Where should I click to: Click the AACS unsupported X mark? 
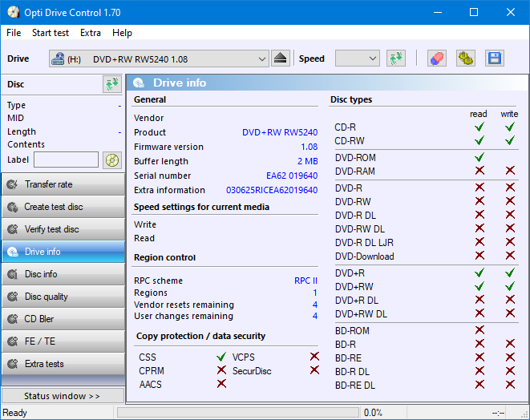tap(221, 384)
